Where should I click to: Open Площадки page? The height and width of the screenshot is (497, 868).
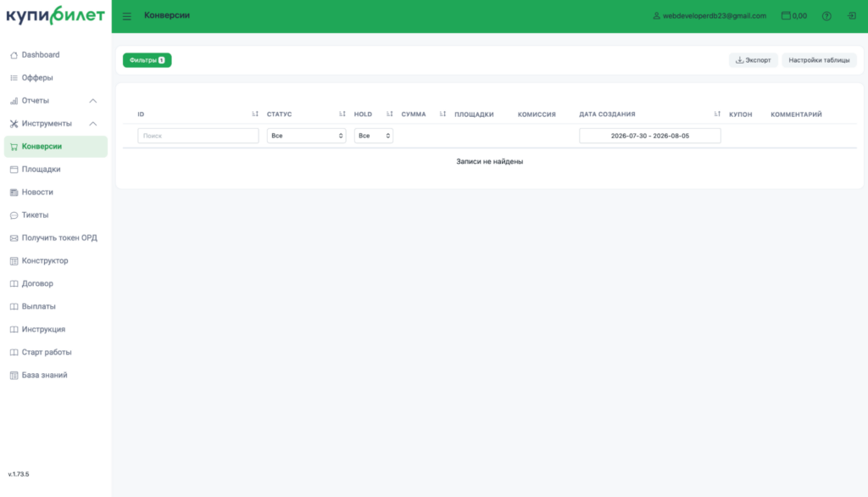[x=55, y=169]
